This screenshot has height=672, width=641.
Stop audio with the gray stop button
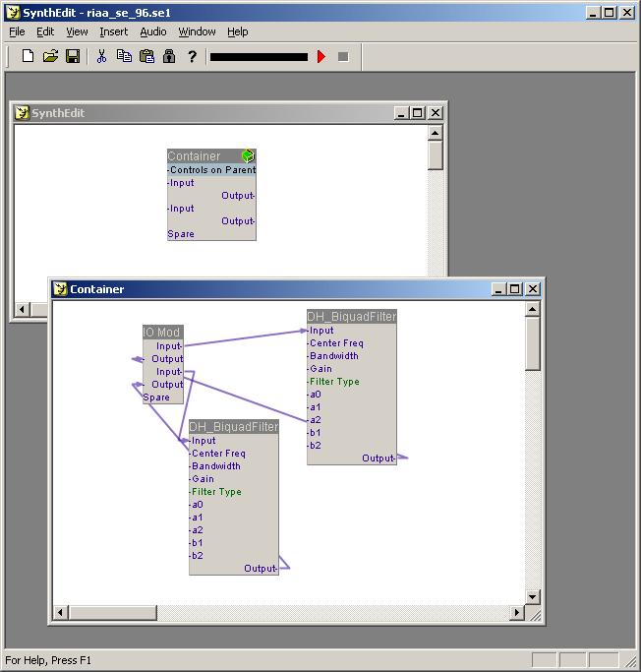(343, 56)
